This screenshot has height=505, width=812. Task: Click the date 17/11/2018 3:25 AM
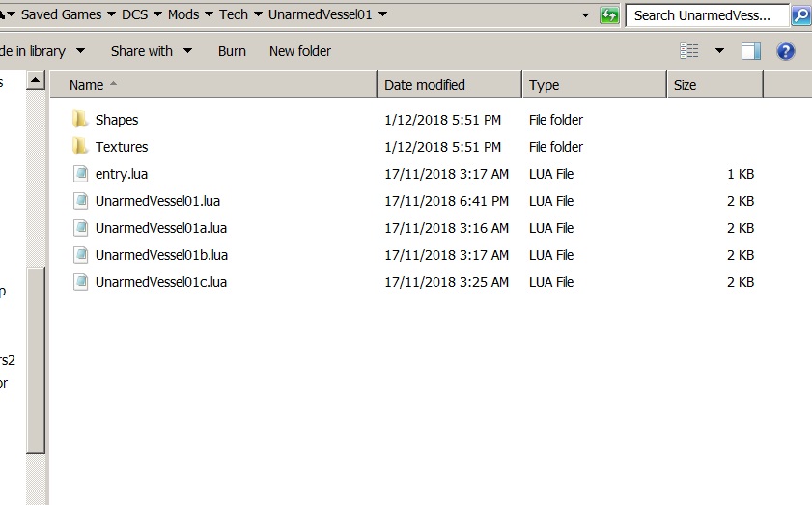tap(446, 282)
